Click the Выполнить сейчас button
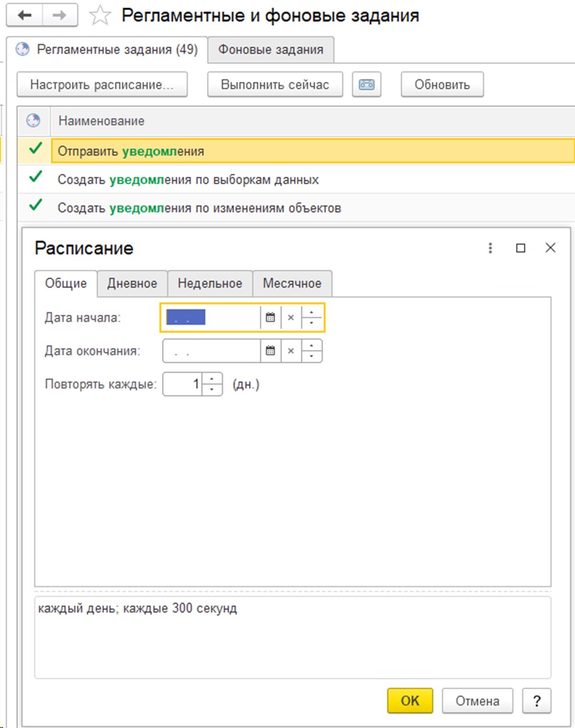The height and width of the screenshot is (728, 575). point(275,85)
